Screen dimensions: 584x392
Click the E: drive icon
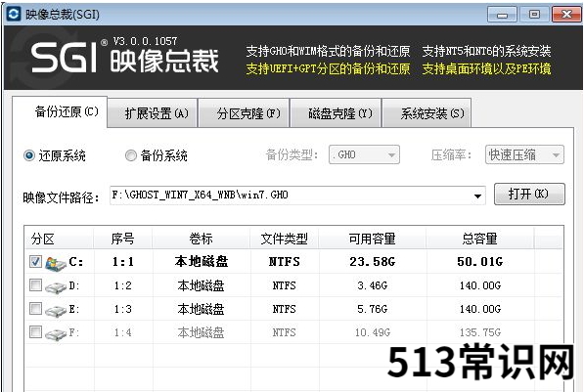pyautogui.click(x=56, y=310)
